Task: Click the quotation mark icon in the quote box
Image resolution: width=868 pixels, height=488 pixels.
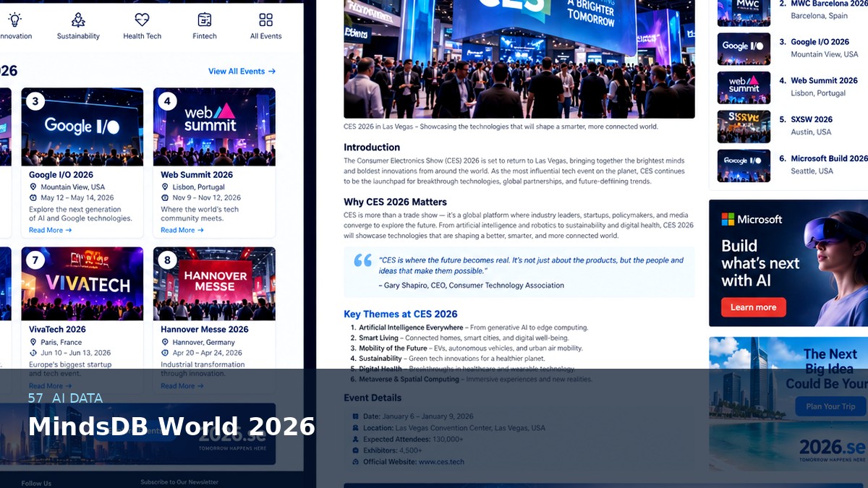Action: 362,260
